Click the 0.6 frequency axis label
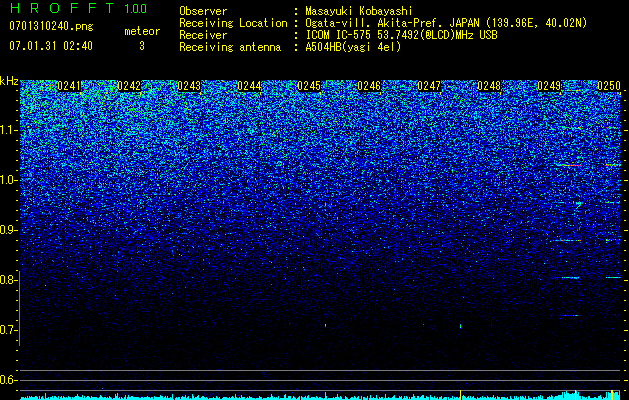The image size is (629, 400). click(x=7, y=380)
